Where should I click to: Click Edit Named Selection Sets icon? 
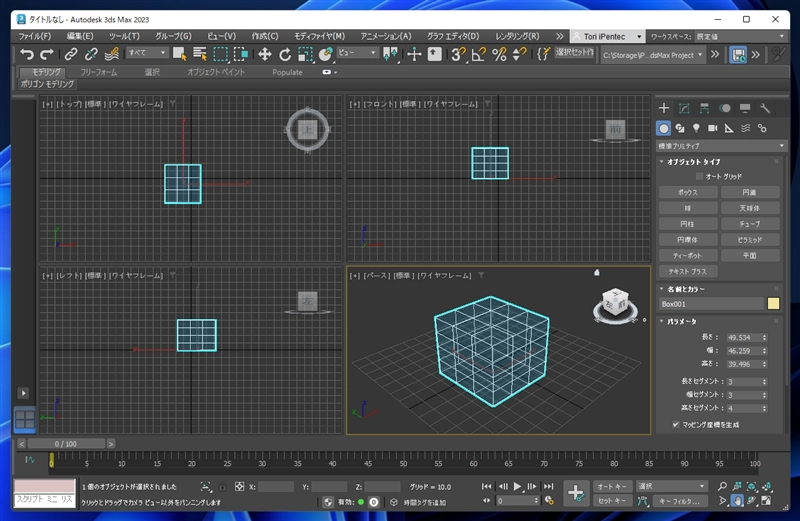543,54
